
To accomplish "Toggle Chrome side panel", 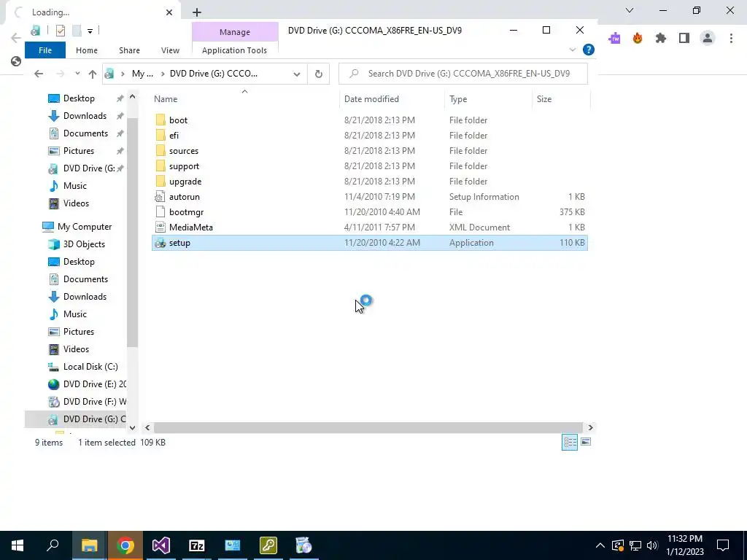I will [x=684, y=38].
